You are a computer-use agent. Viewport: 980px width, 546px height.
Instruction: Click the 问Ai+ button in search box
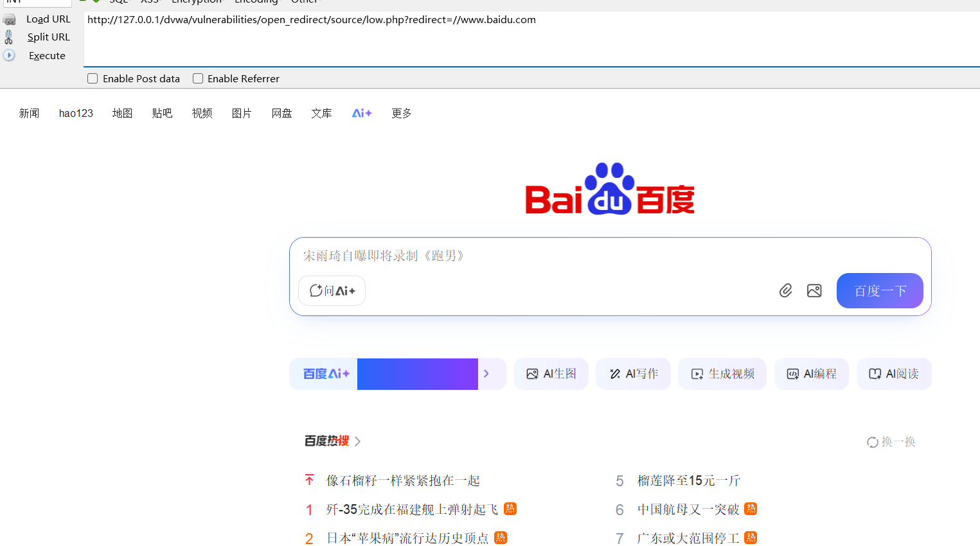click(x=332, y=290)
